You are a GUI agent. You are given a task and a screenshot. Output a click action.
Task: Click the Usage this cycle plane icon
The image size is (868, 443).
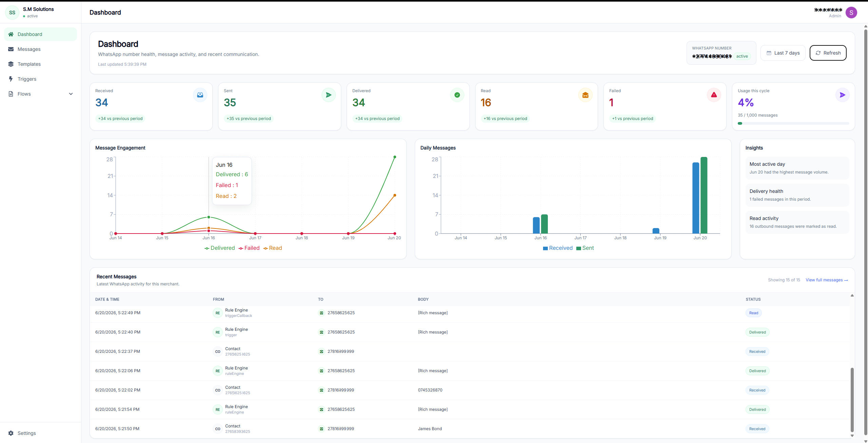[x=843, y=95]
